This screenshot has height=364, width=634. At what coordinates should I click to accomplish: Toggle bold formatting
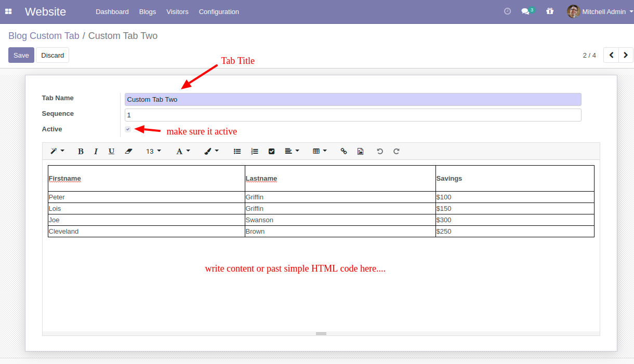(x=81, y=151)
